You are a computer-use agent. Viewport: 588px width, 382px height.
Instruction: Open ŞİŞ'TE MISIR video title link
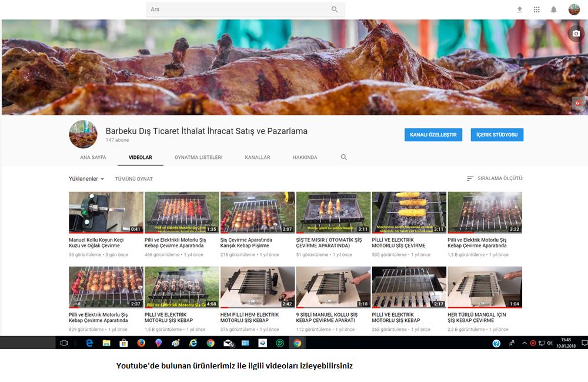pyautogui.click(x=329, y=243)
